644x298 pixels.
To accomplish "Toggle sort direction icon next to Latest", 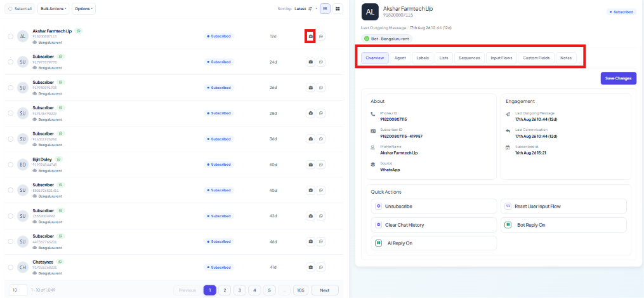I will click(310, 9).
